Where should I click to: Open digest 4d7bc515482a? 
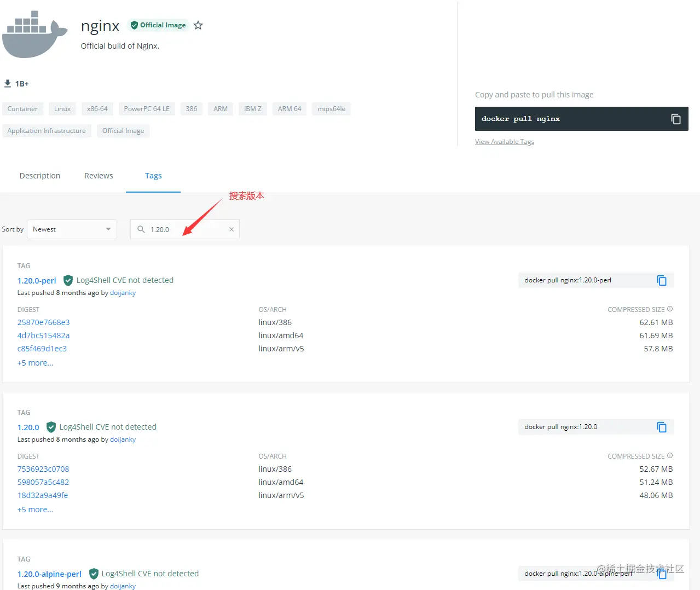(x=43, y=336)
